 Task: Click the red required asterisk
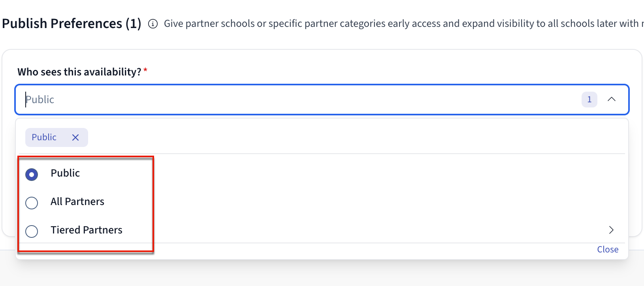[145, 71]
